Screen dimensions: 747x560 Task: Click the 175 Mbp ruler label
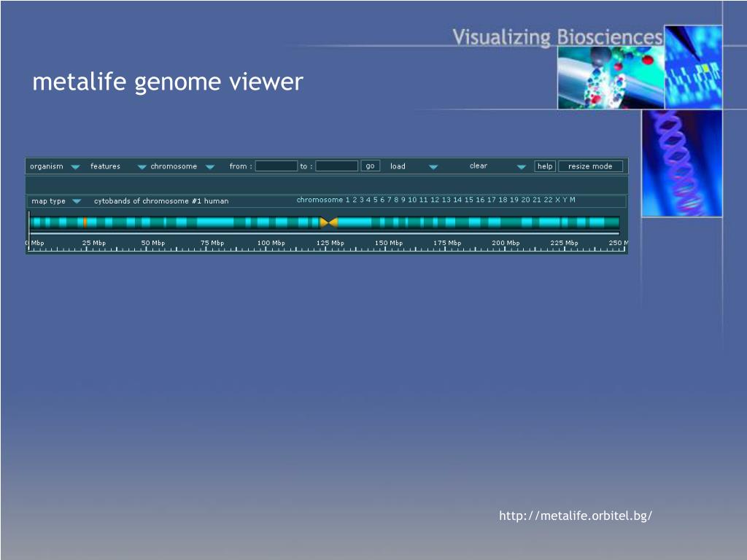tap(447, 243)
